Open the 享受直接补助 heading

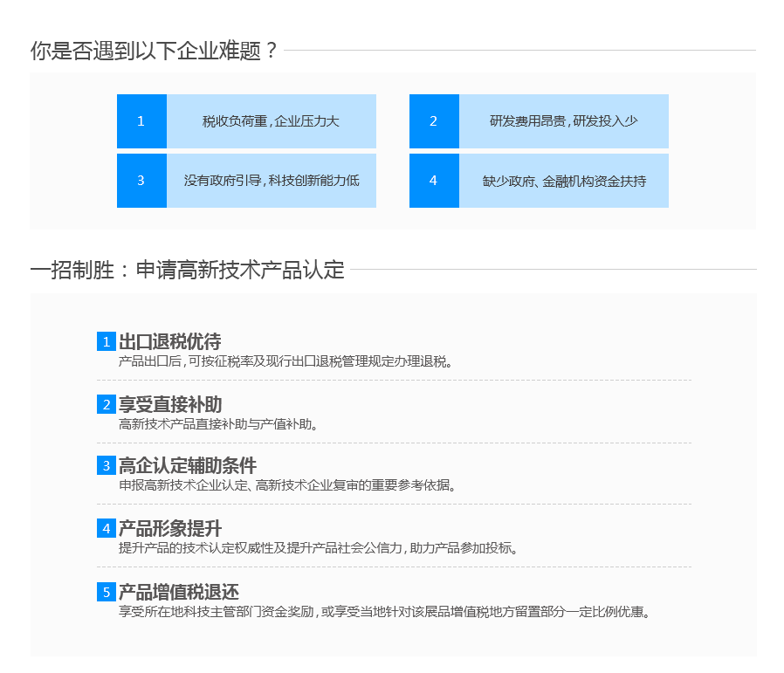click(170, 404)
